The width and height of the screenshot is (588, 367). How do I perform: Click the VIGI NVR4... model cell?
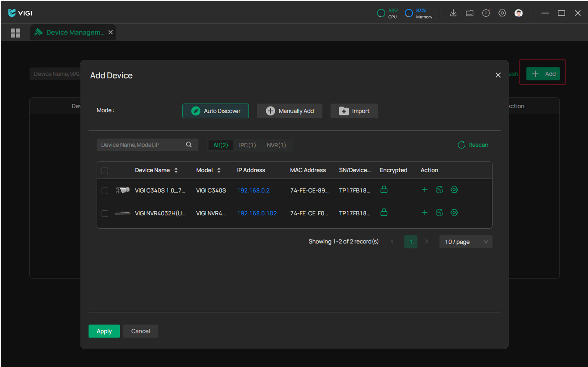(211, 213)
